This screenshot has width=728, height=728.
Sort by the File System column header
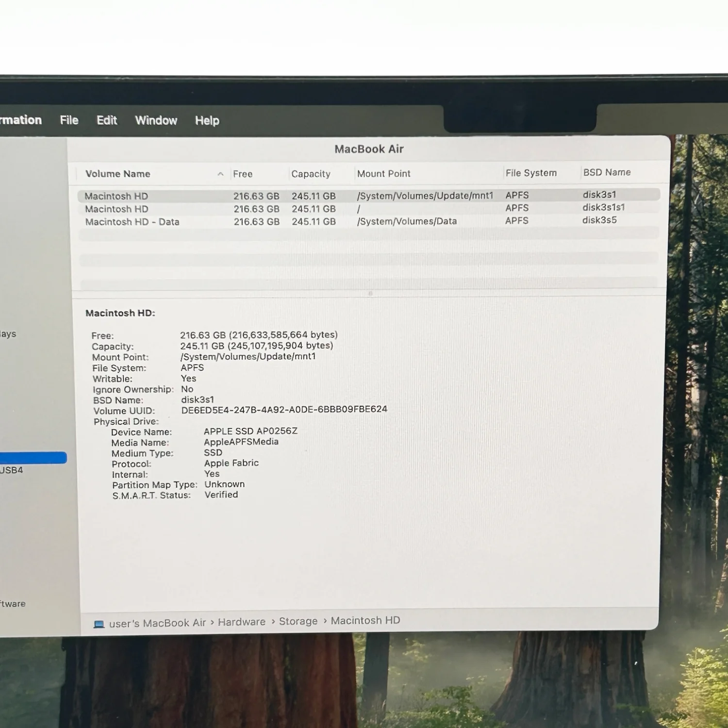pyautogui.click(x=531, y=173)
